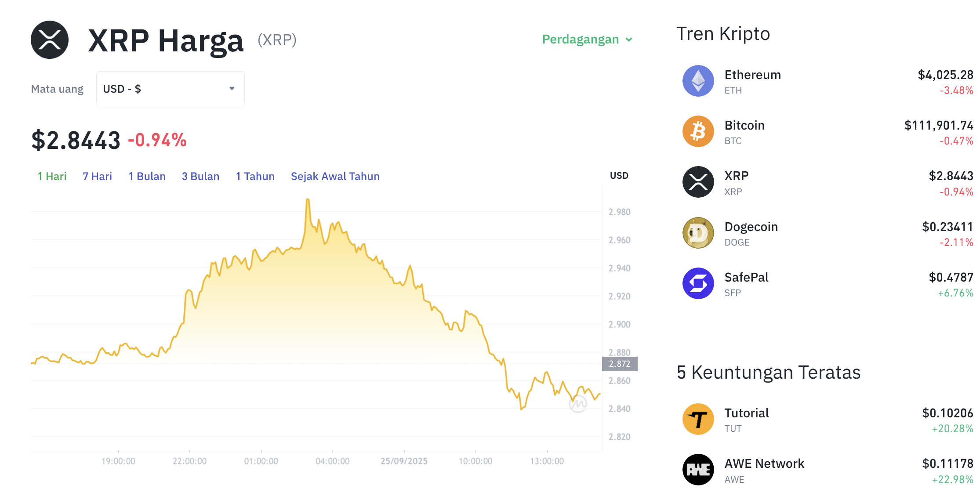The image size is (980, 492).
Task: Click the highlighted 2.872 price marker
Action: click(619, 363)
